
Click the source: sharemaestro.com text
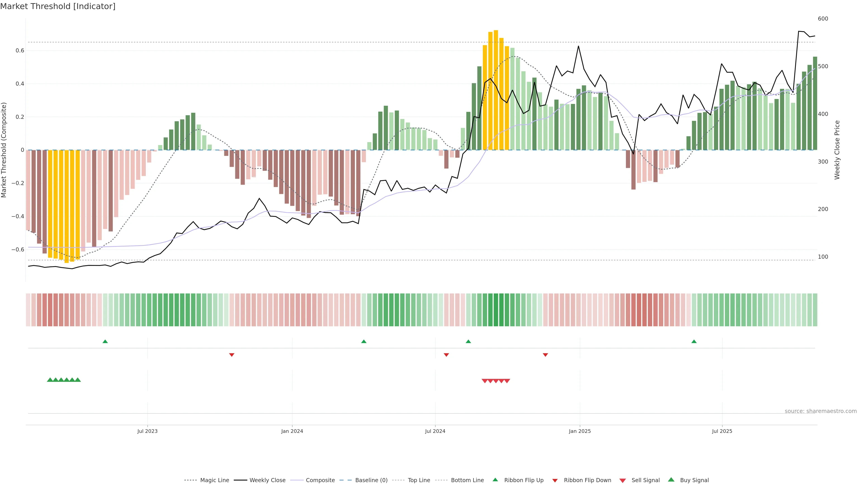[x=821, y=411]
